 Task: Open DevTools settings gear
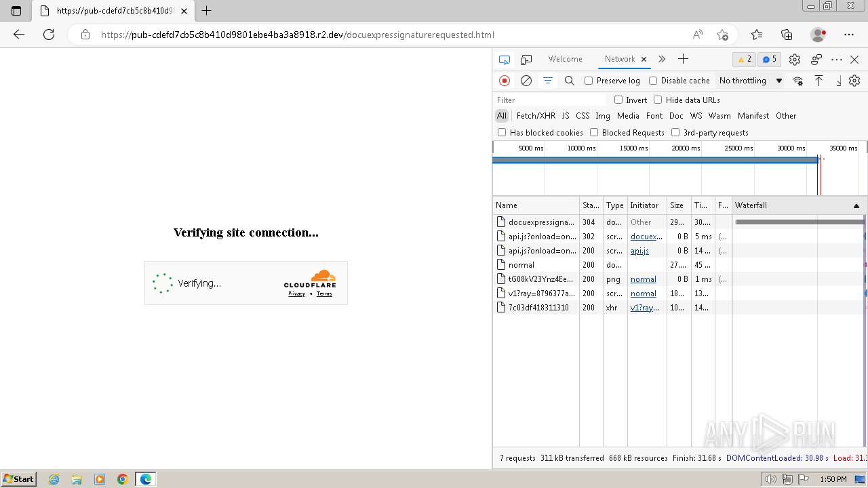795,60
